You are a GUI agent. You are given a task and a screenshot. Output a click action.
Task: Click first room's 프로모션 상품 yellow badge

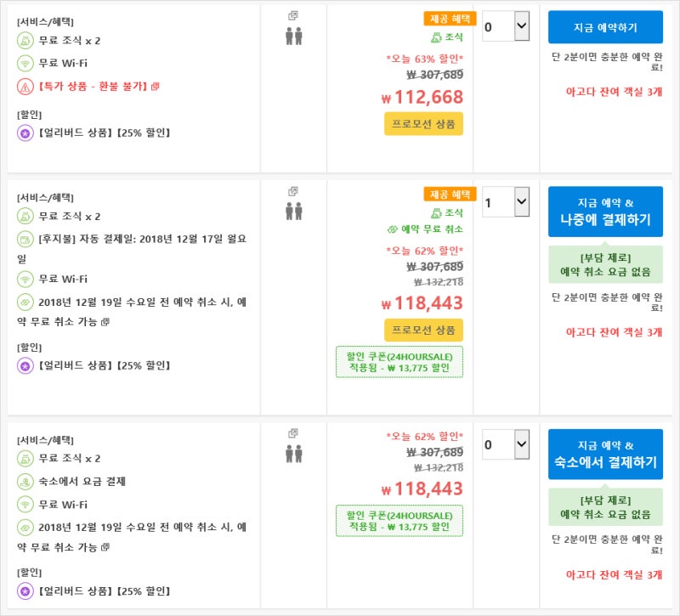[423, 124]
